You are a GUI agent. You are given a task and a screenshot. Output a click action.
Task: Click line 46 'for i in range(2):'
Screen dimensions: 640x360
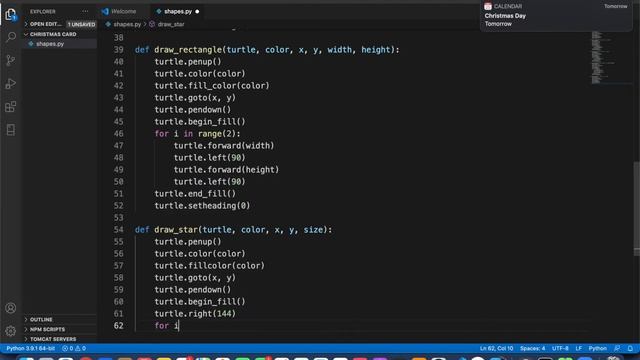coord(197,134)
